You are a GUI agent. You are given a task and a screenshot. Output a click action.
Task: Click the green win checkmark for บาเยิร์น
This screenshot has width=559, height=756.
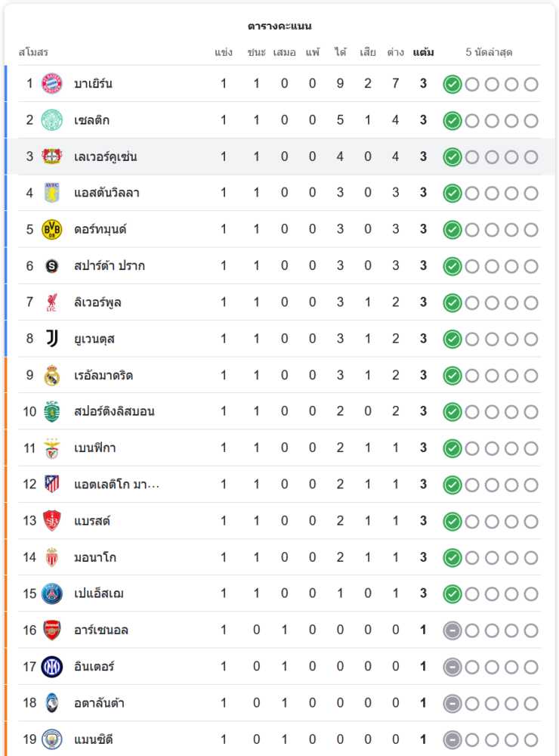click(x=452, y=84)
